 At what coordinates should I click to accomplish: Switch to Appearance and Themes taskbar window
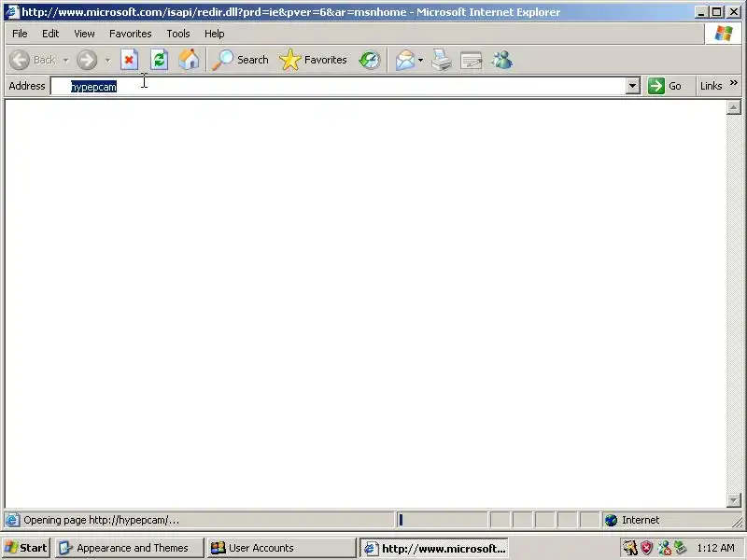[x=129, y=548]
